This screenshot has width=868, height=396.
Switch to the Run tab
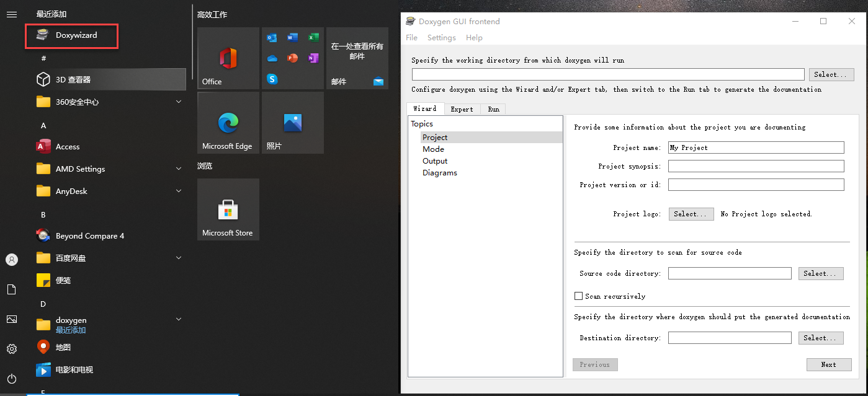tap(493, 109)
